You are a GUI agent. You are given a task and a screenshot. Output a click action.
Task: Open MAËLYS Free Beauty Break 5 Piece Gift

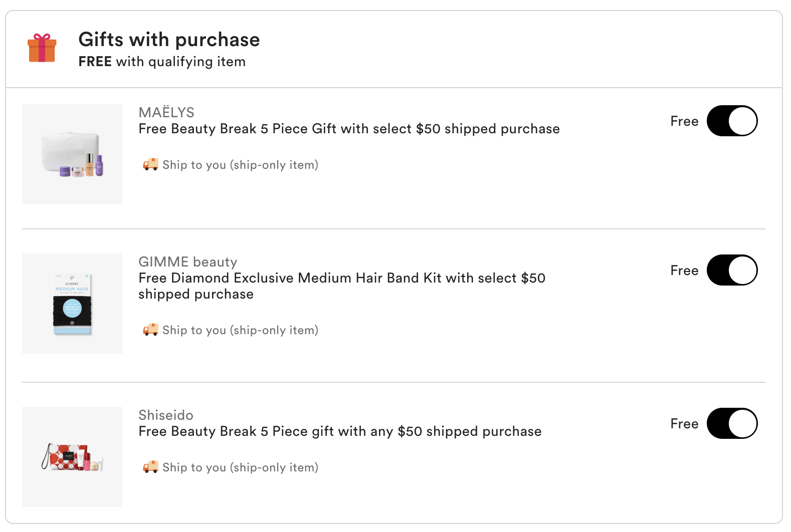349,129
